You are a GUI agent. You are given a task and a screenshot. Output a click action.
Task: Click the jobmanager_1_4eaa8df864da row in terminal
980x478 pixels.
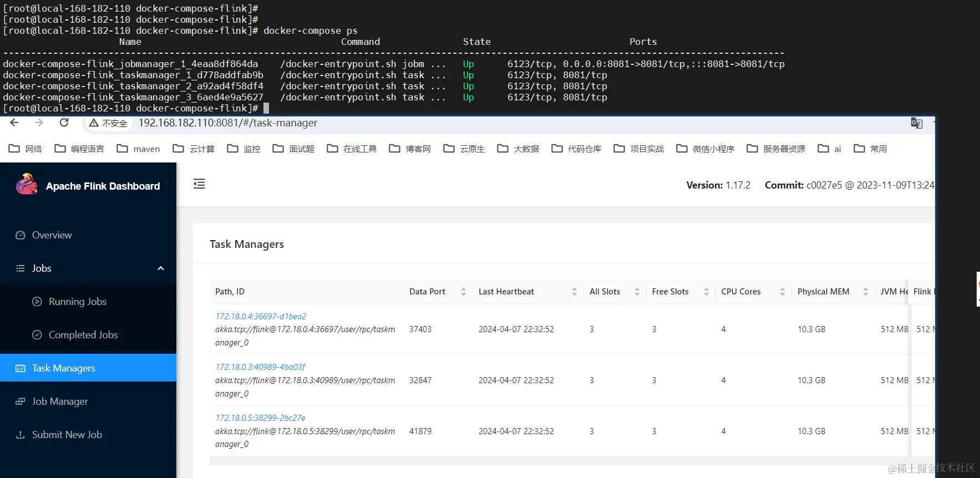pos(394,64)
